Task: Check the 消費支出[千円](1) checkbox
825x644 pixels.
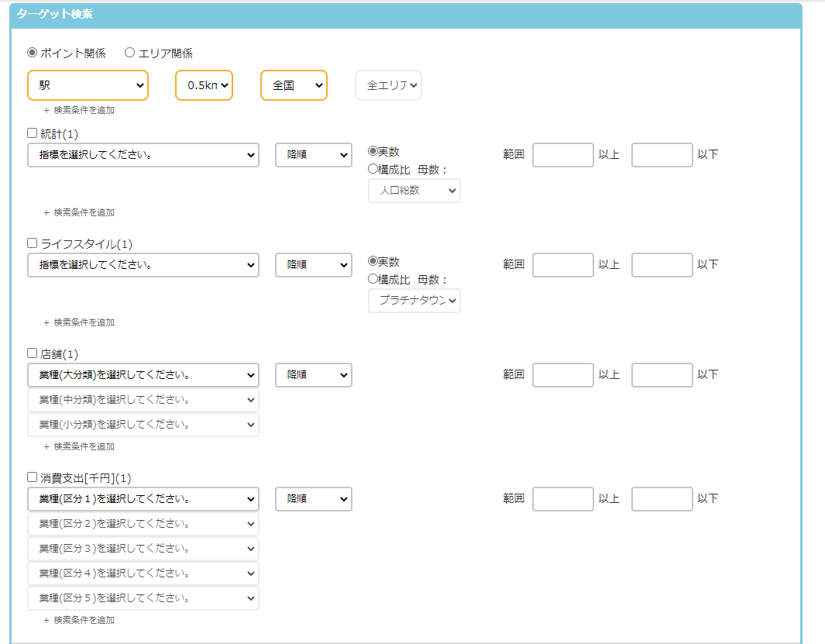Action: pos(33,477)
